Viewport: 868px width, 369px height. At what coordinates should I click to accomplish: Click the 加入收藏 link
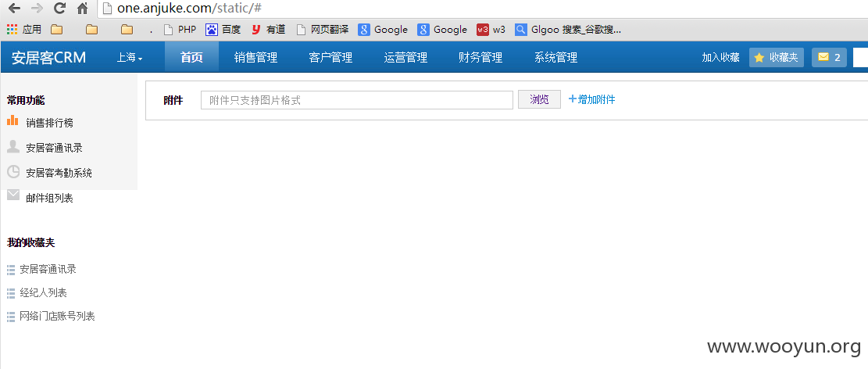[x=721, y=58]
